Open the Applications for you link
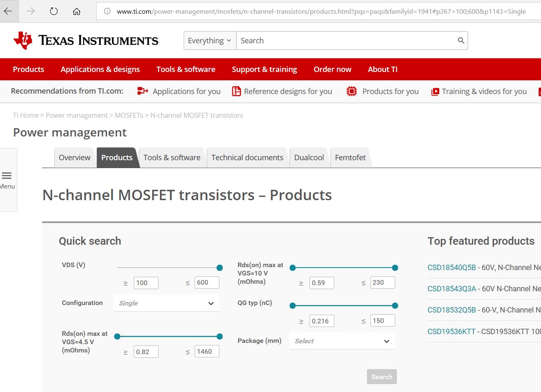 (187, 91)
